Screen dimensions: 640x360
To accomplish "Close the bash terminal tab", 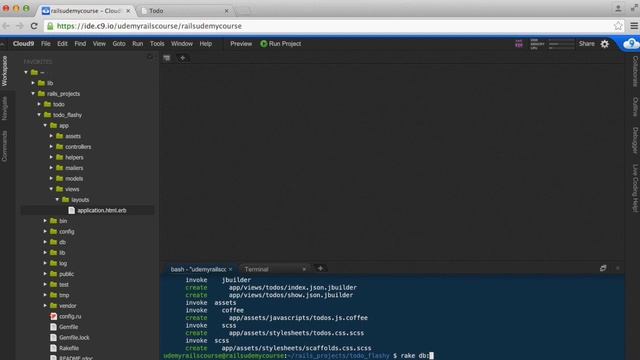I will [x=230, y=269].
